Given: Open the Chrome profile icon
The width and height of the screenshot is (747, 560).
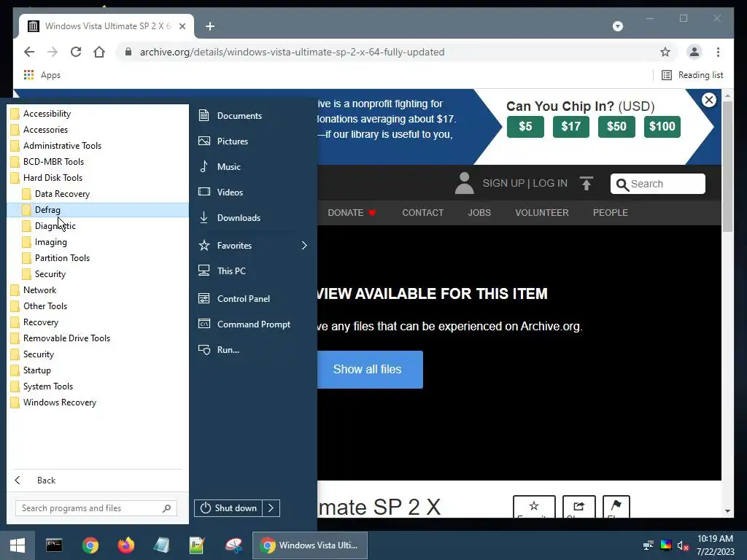Looking at the screenshot, I should 694,52.
